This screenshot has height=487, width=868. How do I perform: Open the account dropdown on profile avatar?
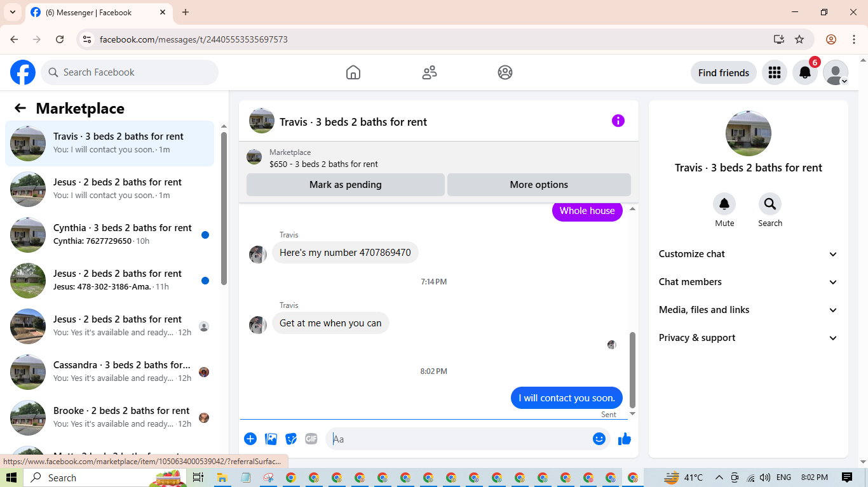(x=836, y=72)
